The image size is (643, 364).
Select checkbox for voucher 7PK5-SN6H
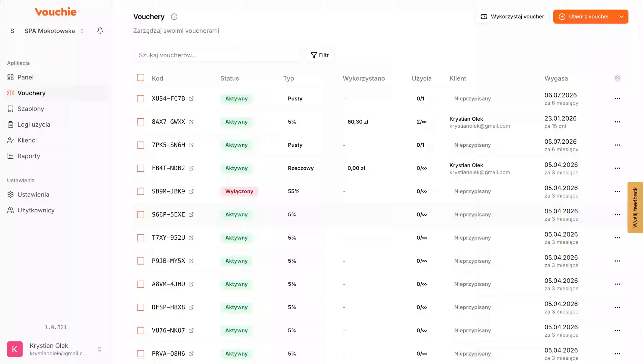pyautogui.click(x=141, y=145)
